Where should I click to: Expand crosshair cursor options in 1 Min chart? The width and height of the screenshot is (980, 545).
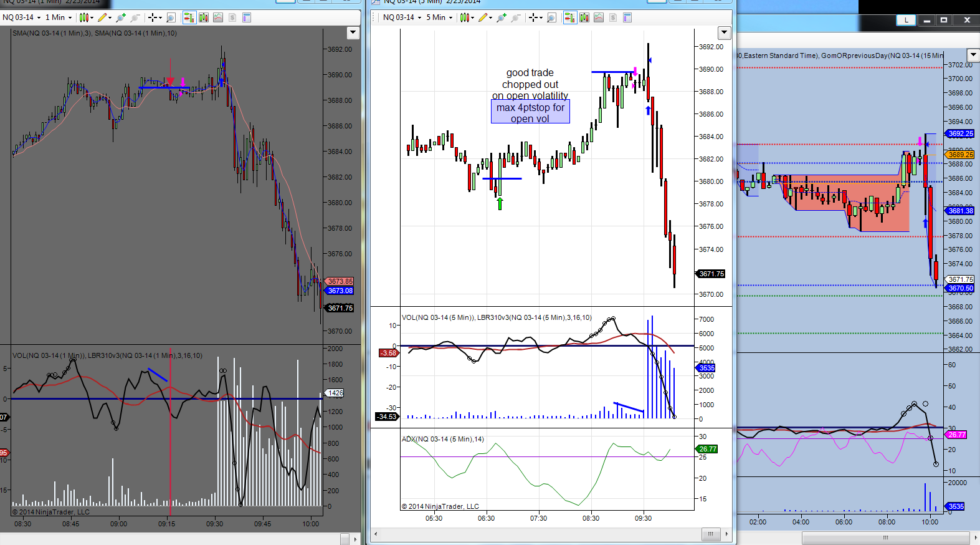pos(160,17)
